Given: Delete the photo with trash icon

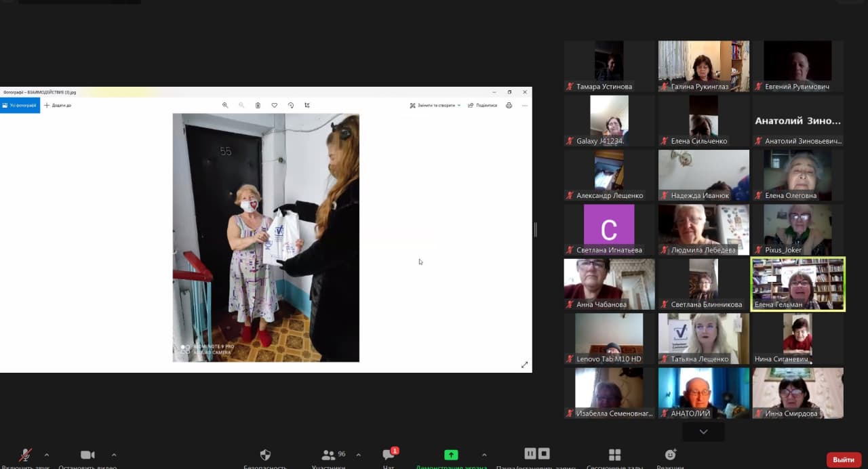Looking at the screenshot, I should pos(258,105).
